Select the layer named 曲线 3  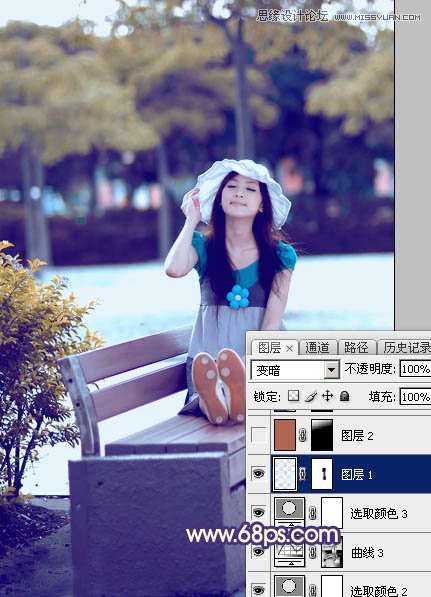tap(367, 552)
